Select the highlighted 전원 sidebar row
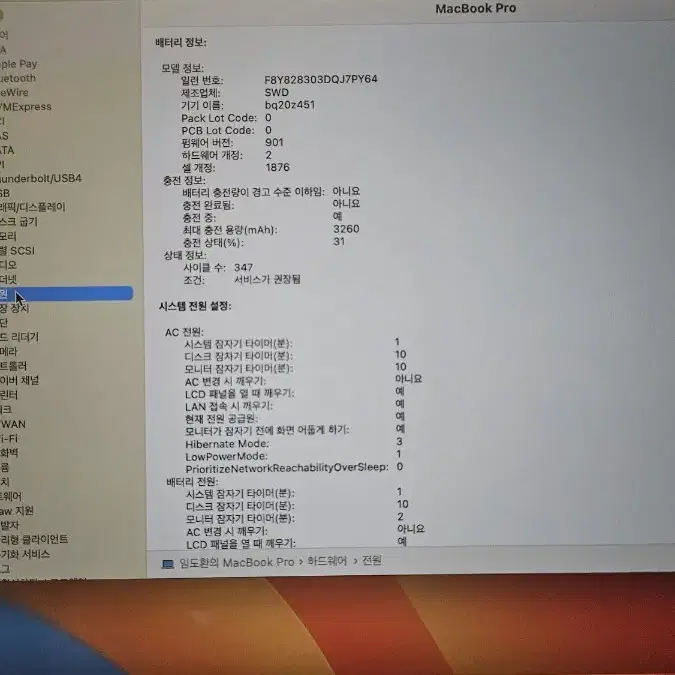The image size is (675, 675). [x=66, y=294]
